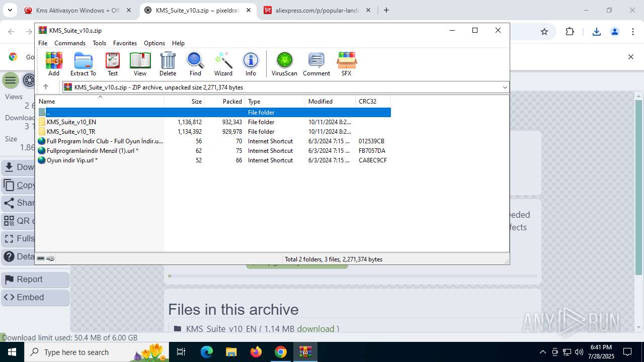This screenshot has width=644, height=362.
Task: Sort by the Name column header
Action: tap(100, 102)
